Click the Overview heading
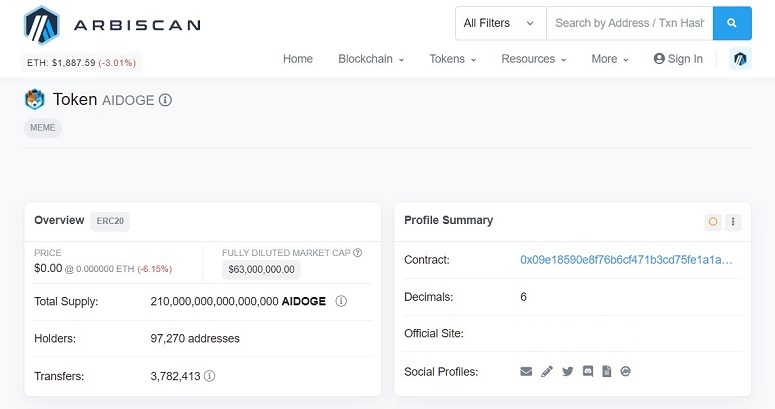The height and width of the screenshot is (409, 775). pos(59,220)
